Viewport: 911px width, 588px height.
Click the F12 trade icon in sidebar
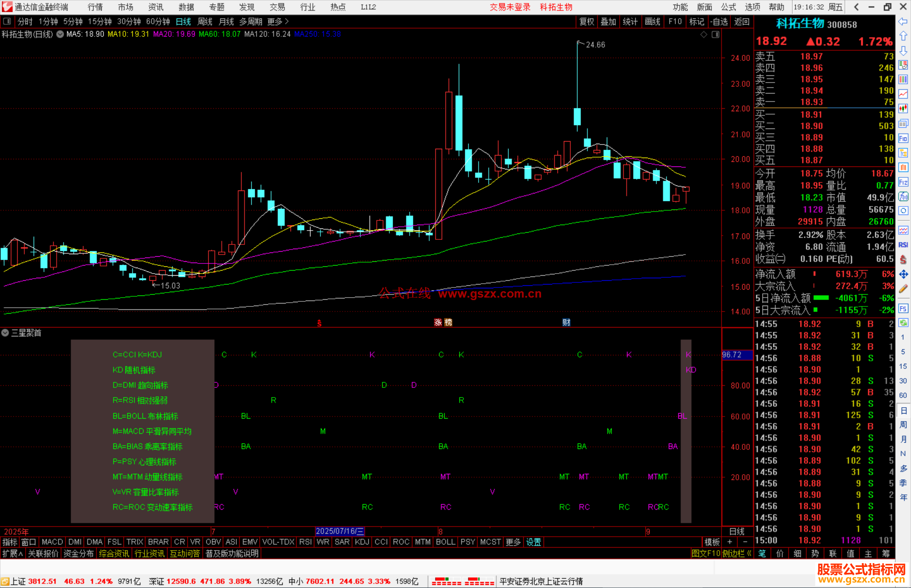(x=903, y=182)
